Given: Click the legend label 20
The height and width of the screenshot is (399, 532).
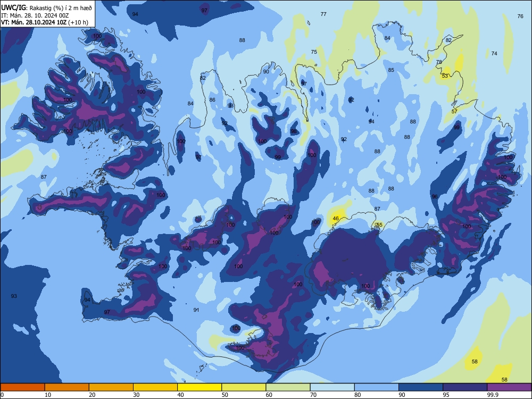Looking at the screenshot, I should [x=92, y=395].
